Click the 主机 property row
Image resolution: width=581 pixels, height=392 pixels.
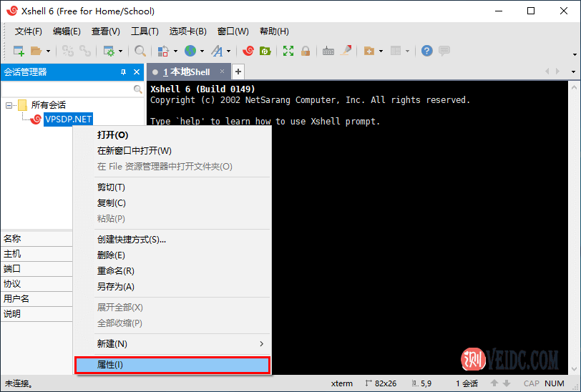tap(36, 254)
